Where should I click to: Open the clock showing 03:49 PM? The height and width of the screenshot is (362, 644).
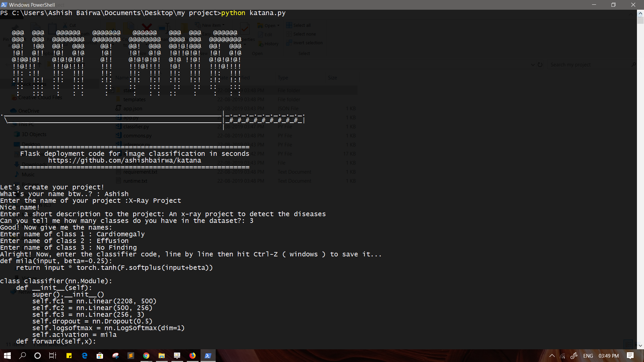609,356
